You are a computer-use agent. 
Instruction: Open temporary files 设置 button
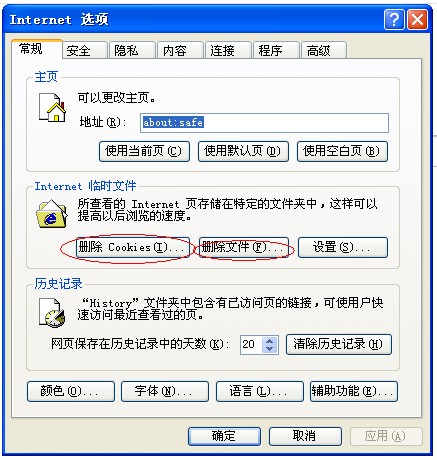click(x=343, y=247)
